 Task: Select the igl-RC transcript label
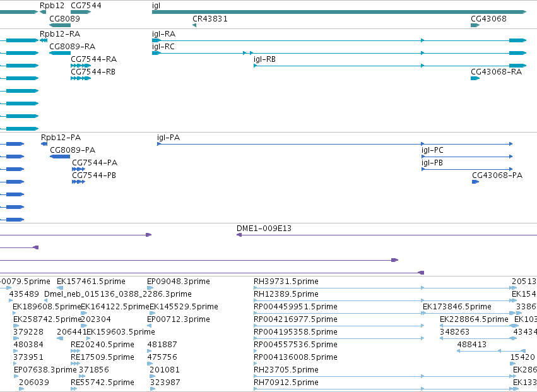[x=163, y=47]
